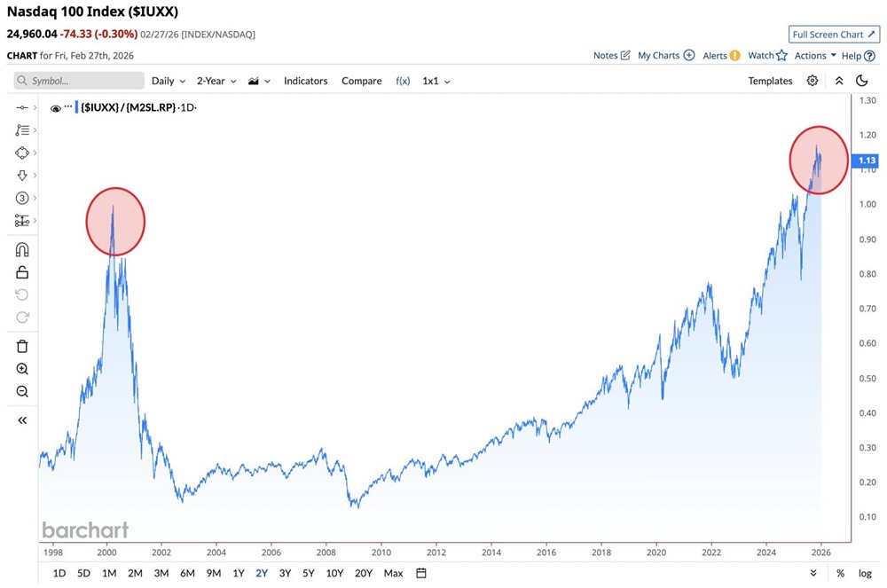887x588 pixels.
Task: Delete drawings with the trash icon
Action: pyautogui.click(x=22, y=346)
